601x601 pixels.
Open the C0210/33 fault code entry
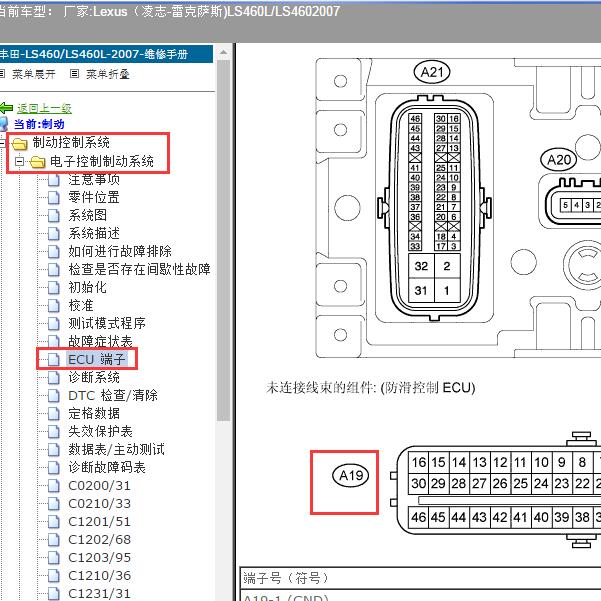point(100,504)
